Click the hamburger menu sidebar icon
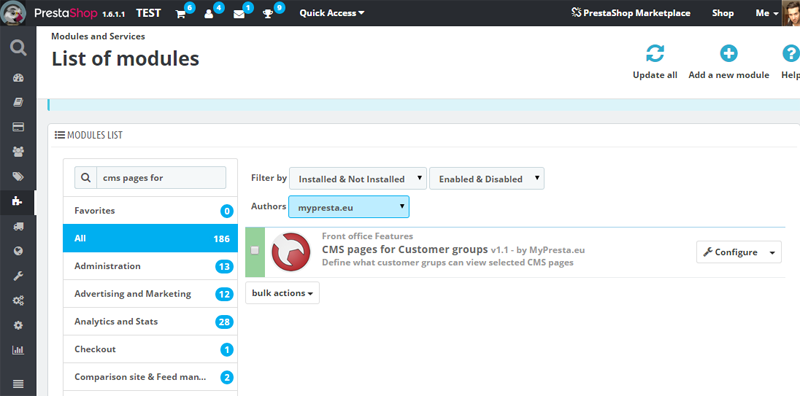Image resolution: width=800 pixels, height=396 pixels. click(18, 384)
